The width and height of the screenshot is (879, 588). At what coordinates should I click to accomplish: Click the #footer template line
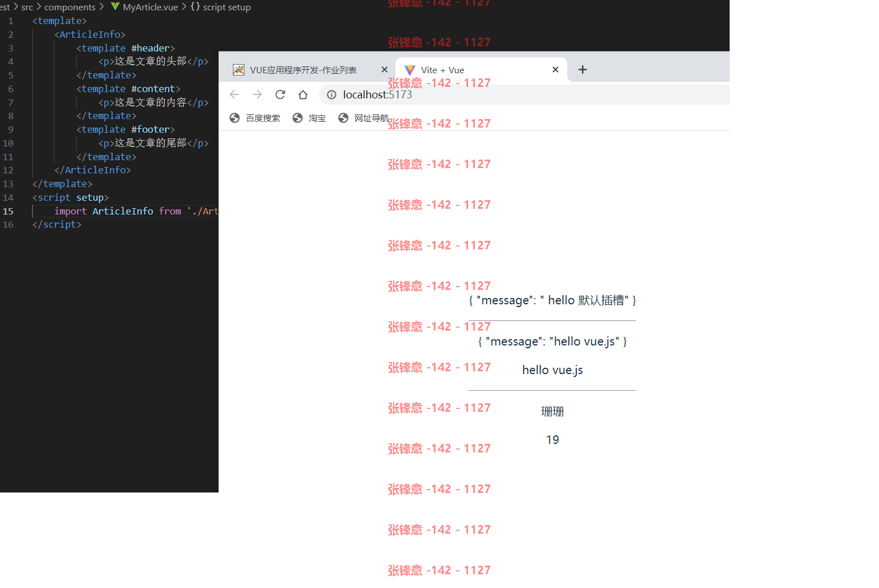[x=126, y=129]
